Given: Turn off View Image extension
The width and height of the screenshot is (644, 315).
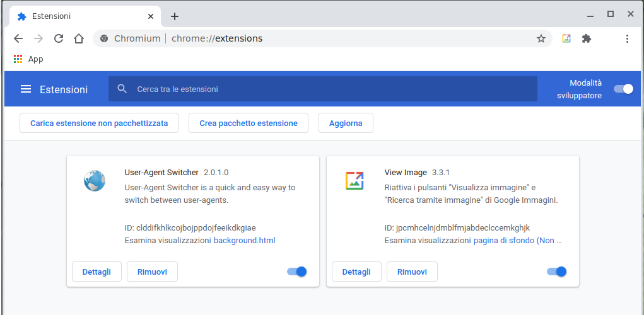Looking at the screenshot, I should coord(557,272).
